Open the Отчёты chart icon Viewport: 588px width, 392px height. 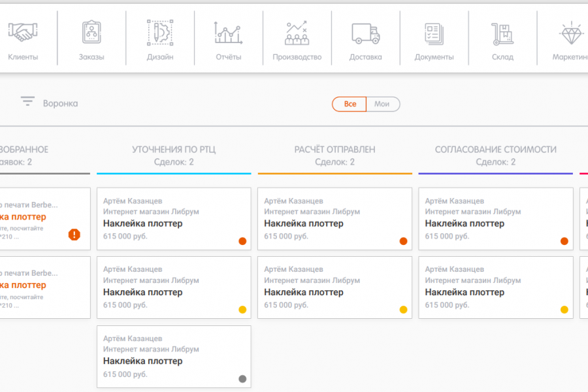coord(228,33)
